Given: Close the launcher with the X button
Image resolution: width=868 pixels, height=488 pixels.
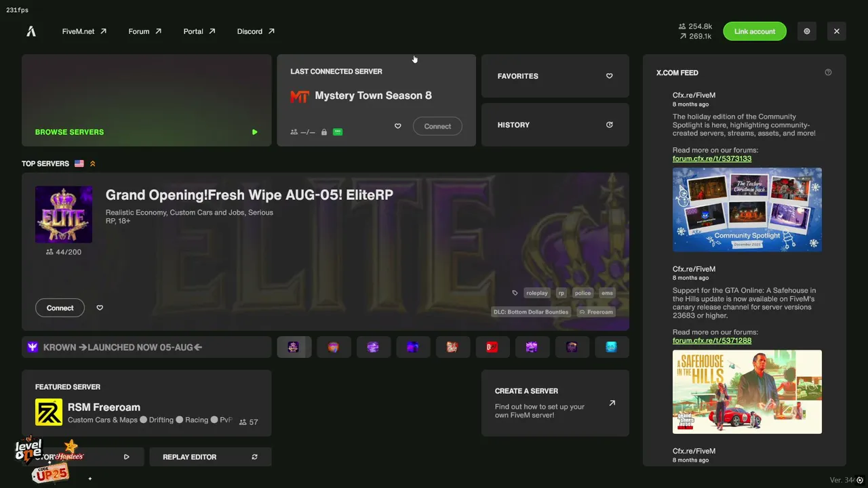Looking at the screenshot, I should pos(836,31).
